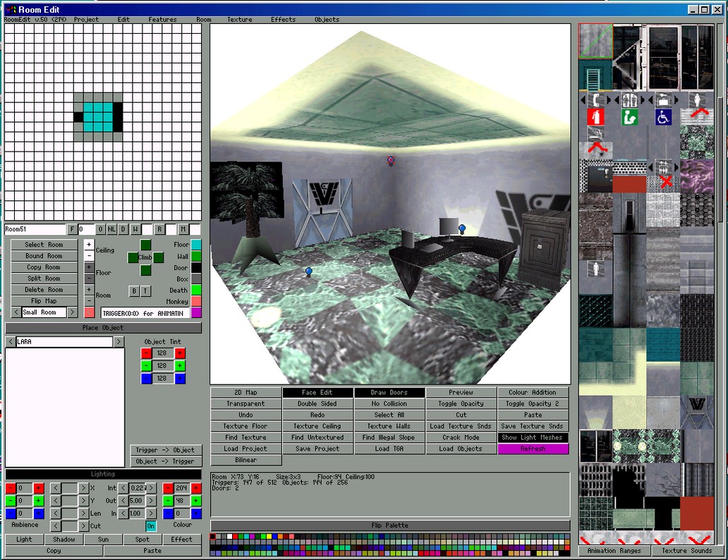Viewport: 728px width, 560px height.
Task: Raise the ceiling with its plus button
Action: point(89,245)
